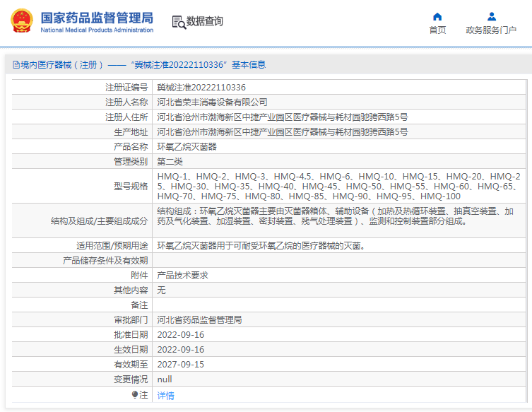
Task: Click the 政务服务门户 user icon
Action: point(491,17)
